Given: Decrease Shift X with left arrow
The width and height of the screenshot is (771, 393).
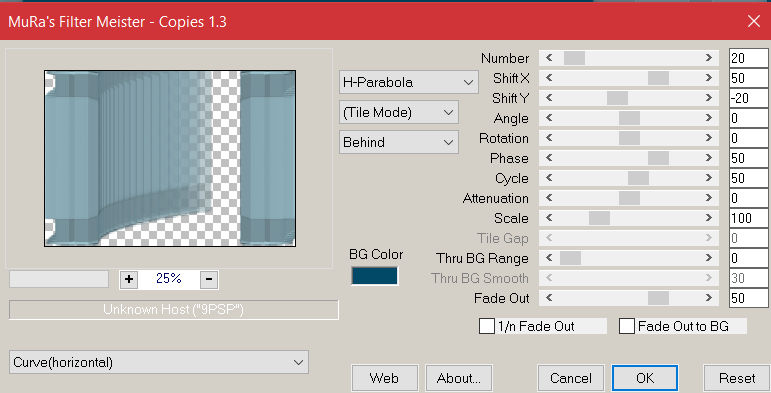Looking at the screenshot, I should coord(549,78).
